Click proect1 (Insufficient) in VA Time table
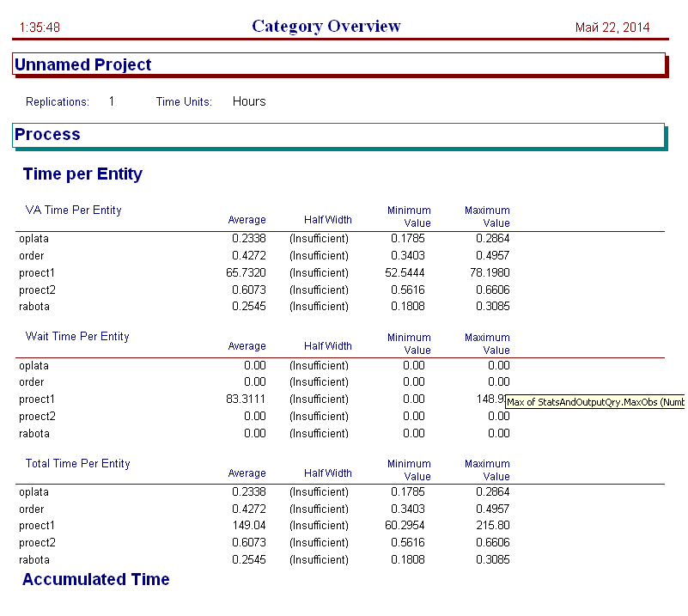The width and height of the screenshot is (688, 616). (x=319, y=273)
